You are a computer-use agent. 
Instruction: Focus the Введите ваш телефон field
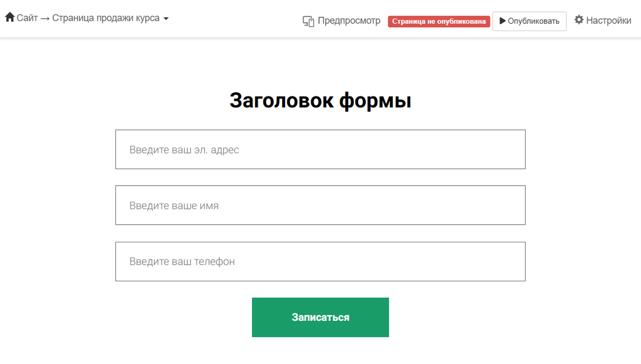[320, 262]
